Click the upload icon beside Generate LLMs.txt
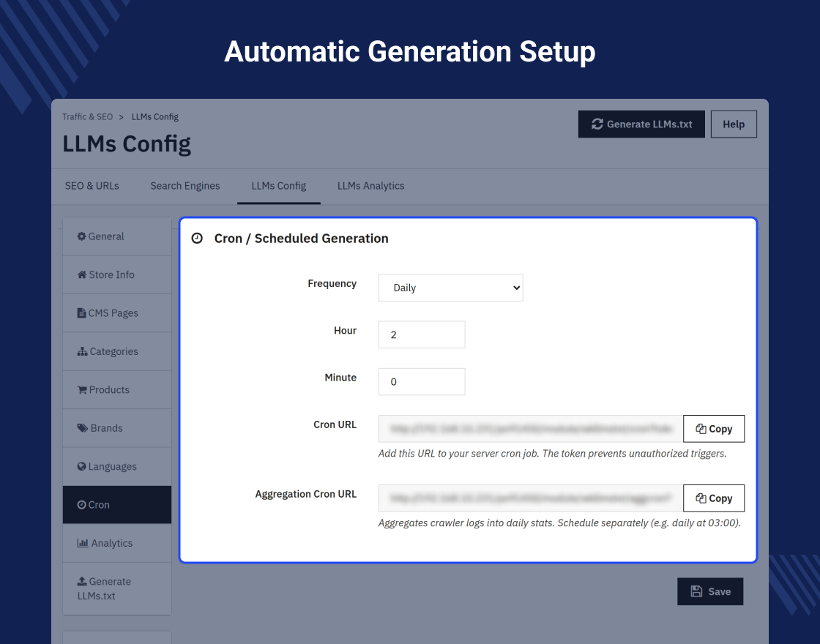 82,581
